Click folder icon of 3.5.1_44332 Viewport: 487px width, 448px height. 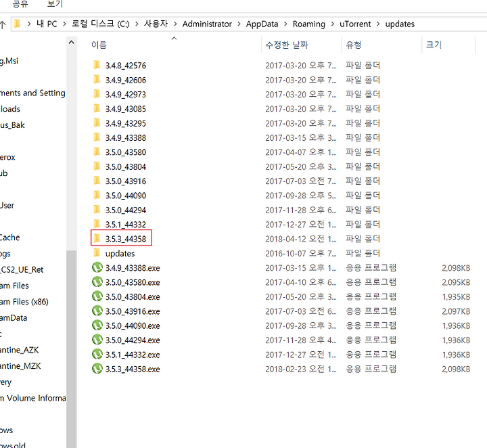click(x=97, y=224)
